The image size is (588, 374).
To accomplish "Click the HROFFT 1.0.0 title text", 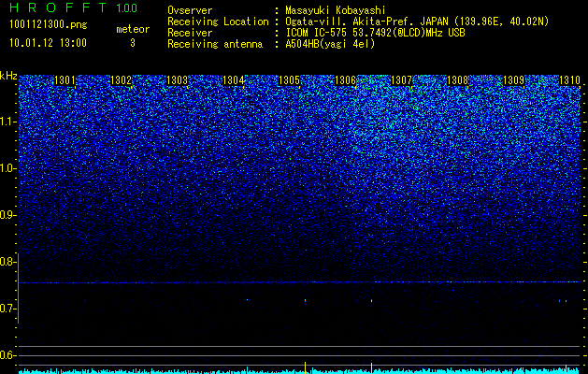I will (74, 7).
